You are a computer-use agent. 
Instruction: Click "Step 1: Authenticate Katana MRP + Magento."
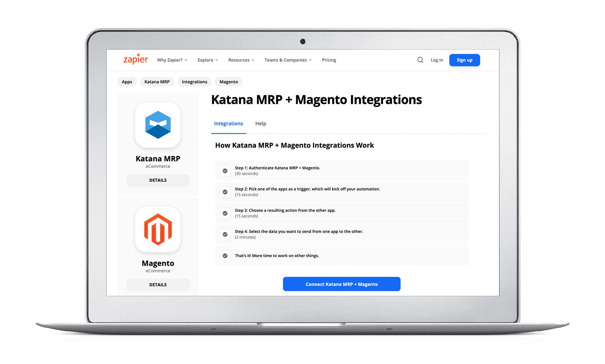click(277, 168)
